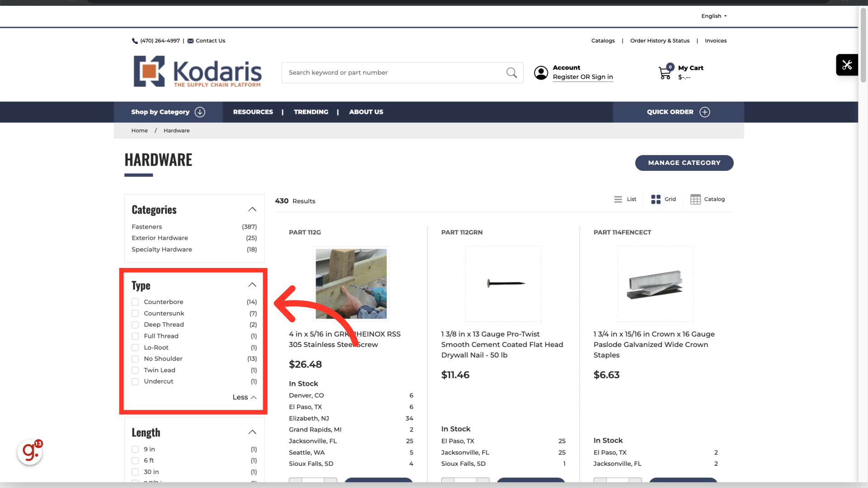Screen dimensions: 868x488
Task: Collapse the Categories panel chevron
Action: (x=252, y=209)
